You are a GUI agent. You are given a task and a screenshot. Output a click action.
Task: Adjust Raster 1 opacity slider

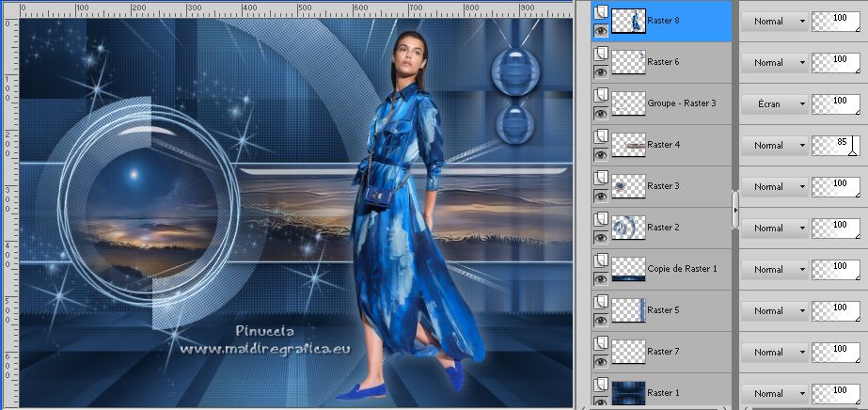pyautogui.click(x=836, y=394)
